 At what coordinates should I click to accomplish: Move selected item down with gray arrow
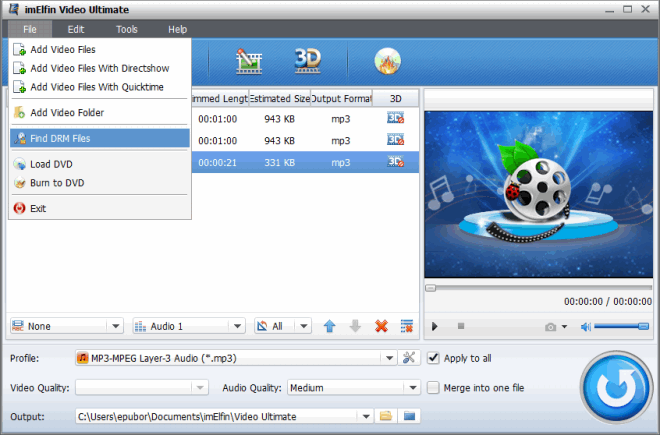pyautogui.click(x=355, y=326)
